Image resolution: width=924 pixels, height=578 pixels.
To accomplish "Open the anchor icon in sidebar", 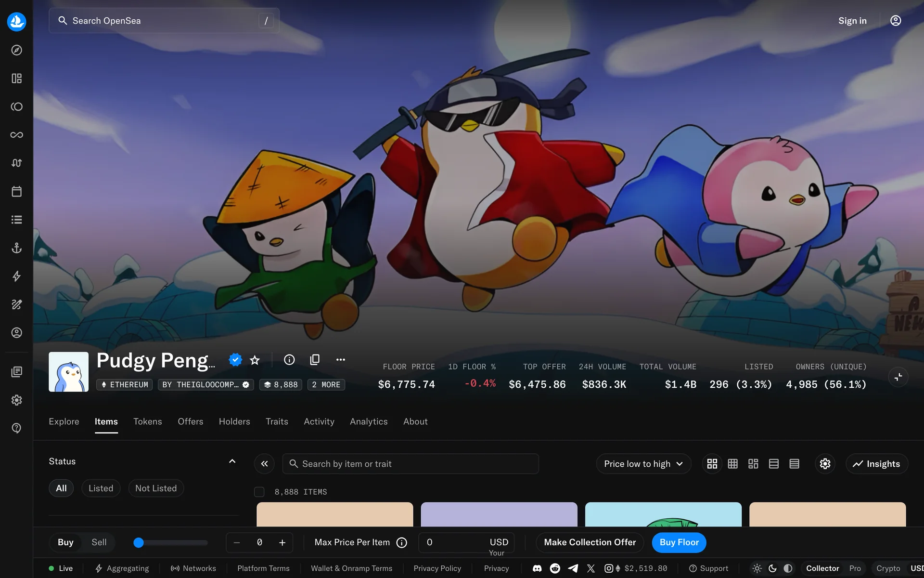I will pyautogui.click(x=16, y=248).
